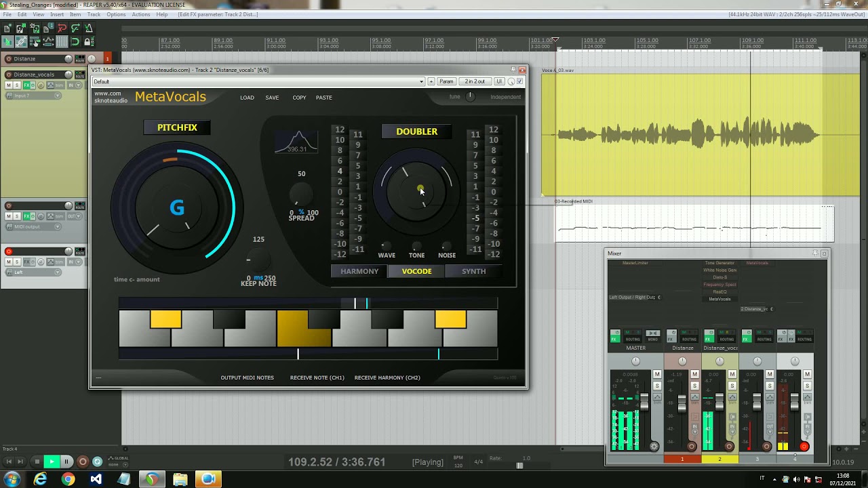Toggle the PITCHFIX button
This screenshot has height=488, width=868.
click(x=177, y=127)
